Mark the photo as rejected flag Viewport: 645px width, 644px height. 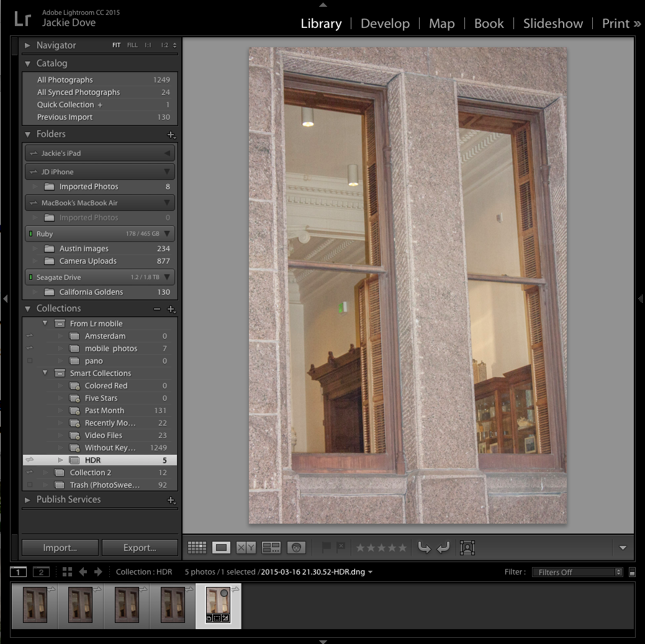341,547
